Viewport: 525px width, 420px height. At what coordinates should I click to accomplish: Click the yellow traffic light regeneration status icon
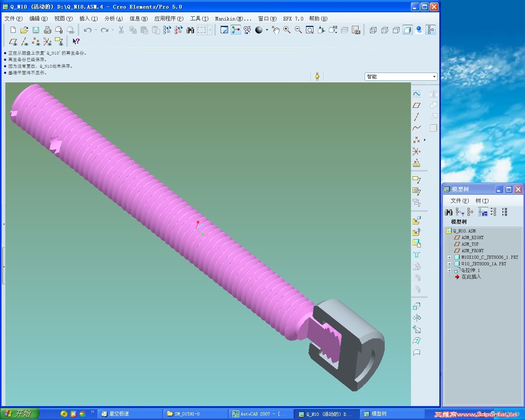click(x=317, y=76)
